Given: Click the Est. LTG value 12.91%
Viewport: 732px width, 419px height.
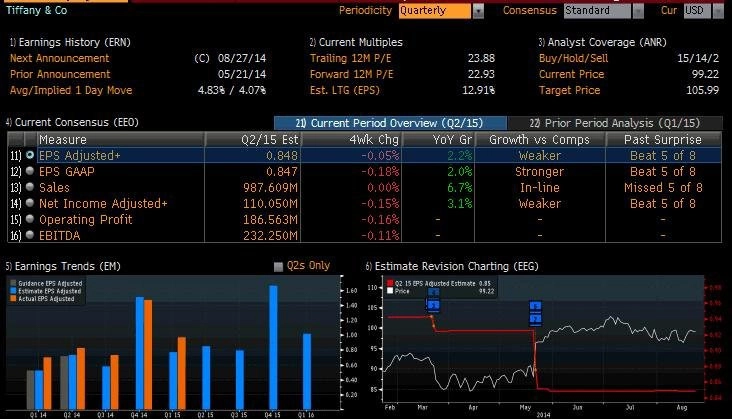Looking at the screenshot, I should click(x=479, y=90).
